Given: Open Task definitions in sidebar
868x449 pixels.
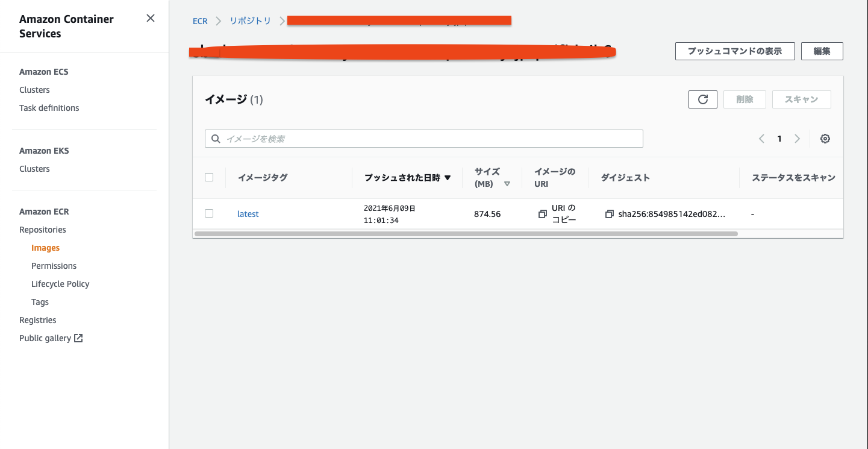Looking at the screenshot, I should pyautogui.click(x=49, y=108).
